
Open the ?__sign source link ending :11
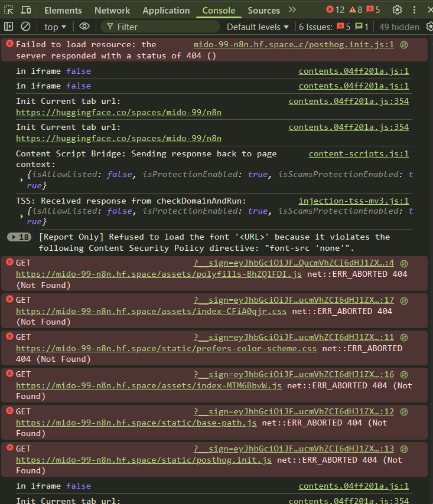click(294, 337)
